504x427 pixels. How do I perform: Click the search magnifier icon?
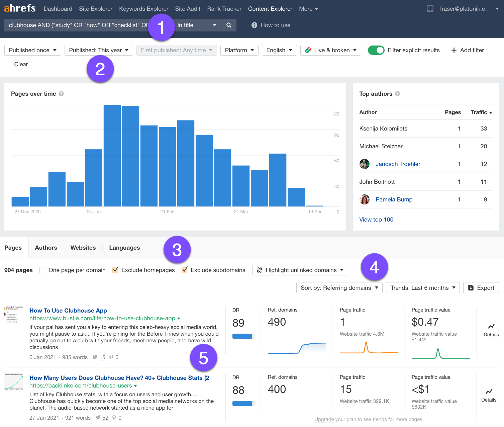(229, 25)
